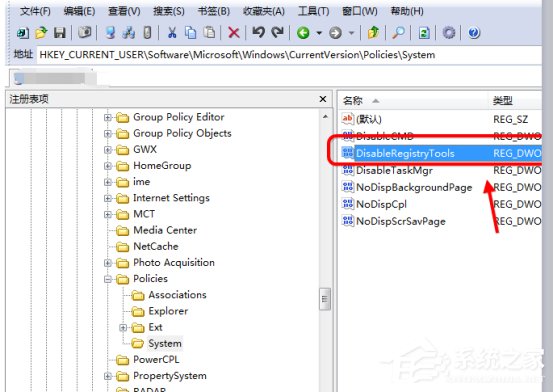This screenshot has width=554, height=392.
Task: Select the Explorer subkey under Policies
Action: 168,311
